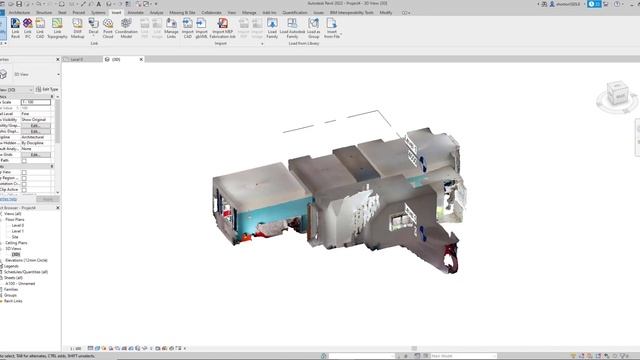Click Edit button for Graphic Display Options
Screen dimensions: 640x360
click(x=36, y=131)
